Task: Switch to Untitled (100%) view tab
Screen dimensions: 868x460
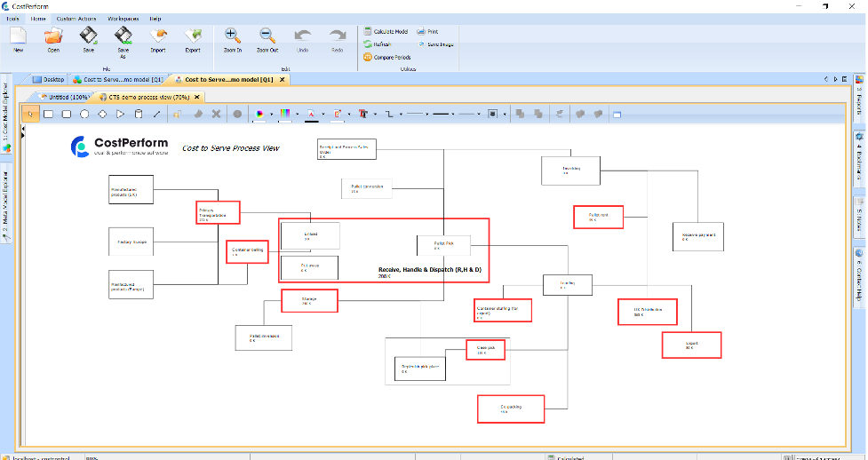Action: (64, 97)
